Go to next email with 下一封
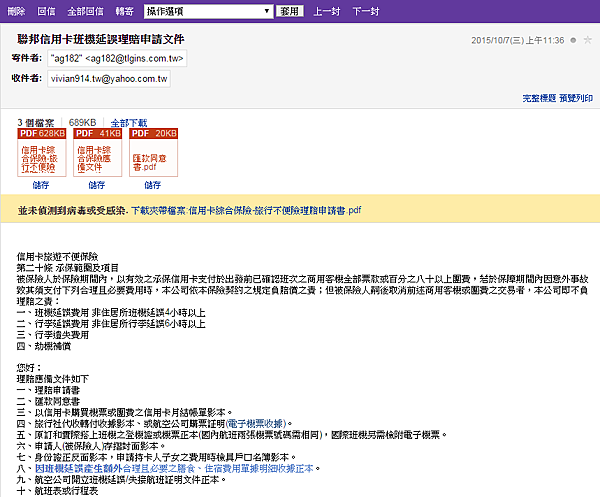Screen dimensions: 600x497 coord(366,11)
